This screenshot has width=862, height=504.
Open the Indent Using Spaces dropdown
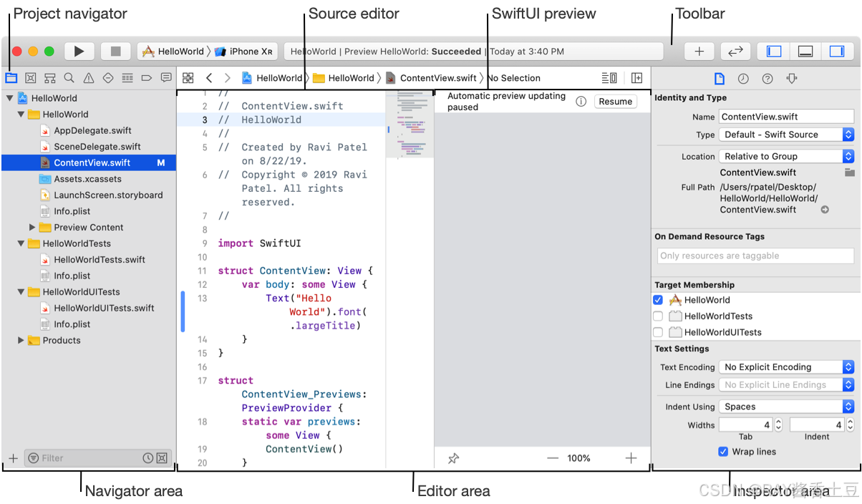point(786,407)
